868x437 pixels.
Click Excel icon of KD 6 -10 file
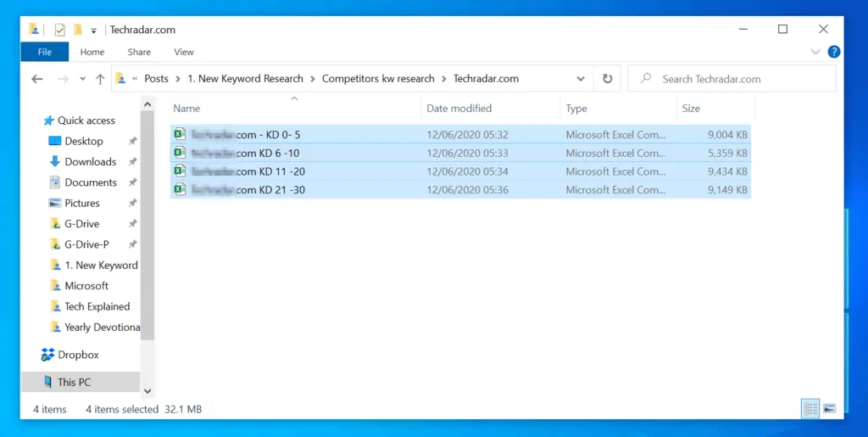pos(180,153)
